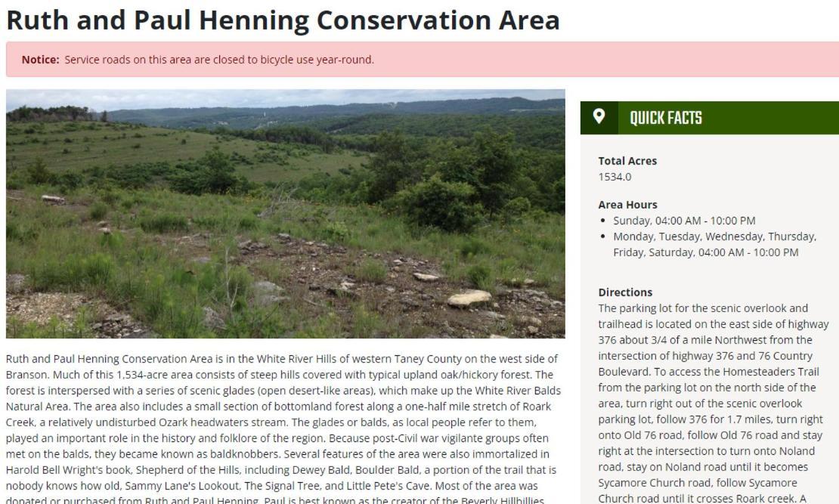Click the Area Hours heading
Screen dimensions: 839x504
(627, 204)
